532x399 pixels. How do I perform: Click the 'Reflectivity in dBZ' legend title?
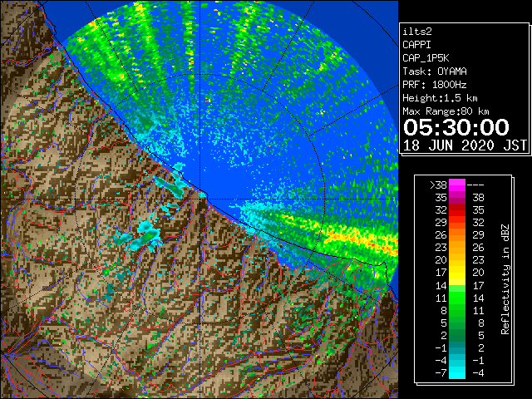point(505,279)
